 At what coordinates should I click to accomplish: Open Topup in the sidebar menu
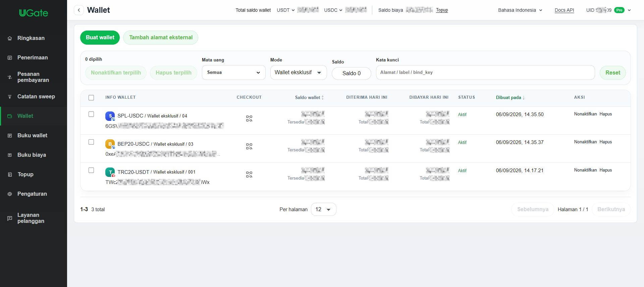(34, 175)
